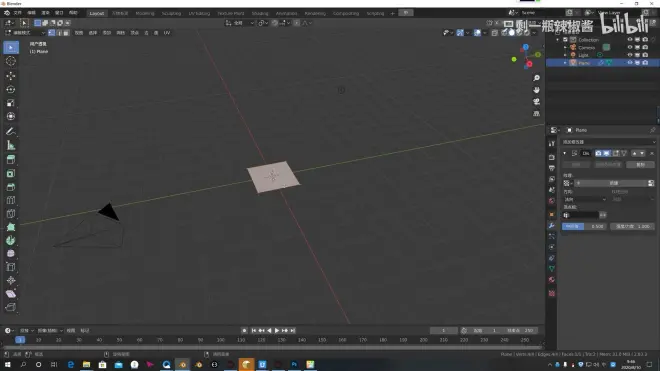Toggle camera view in viewport gizmo
This screenshot has height=371, width=660.
(536, 102)
